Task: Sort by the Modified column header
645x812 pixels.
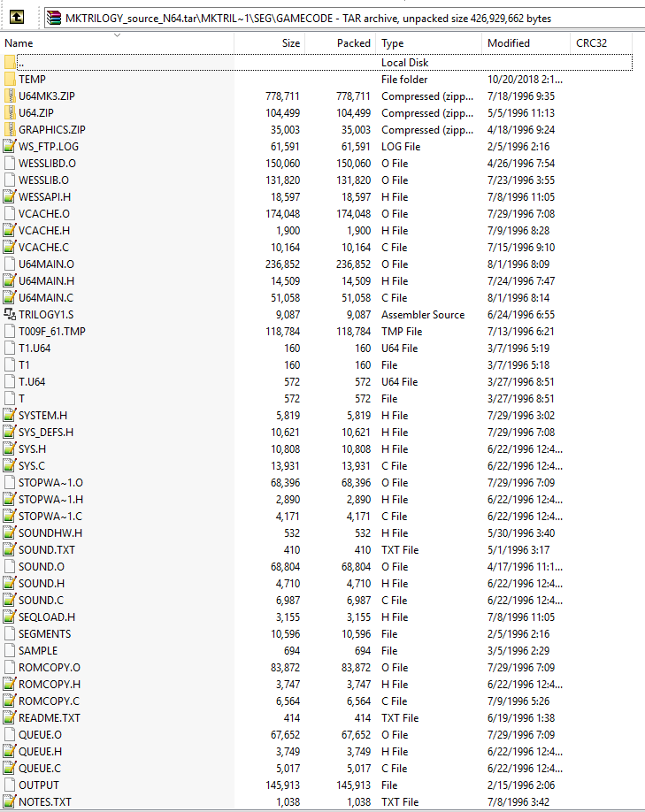Action: [x=509, y=43]
